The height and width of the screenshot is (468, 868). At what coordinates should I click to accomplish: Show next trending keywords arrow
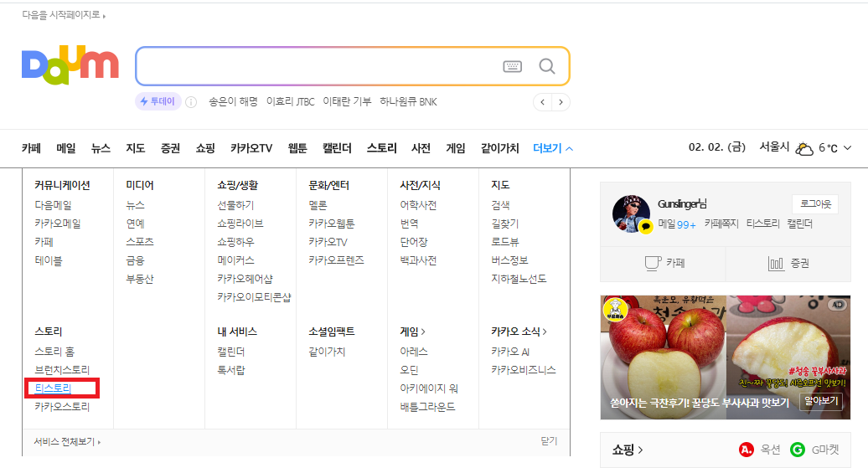[561, 102]
